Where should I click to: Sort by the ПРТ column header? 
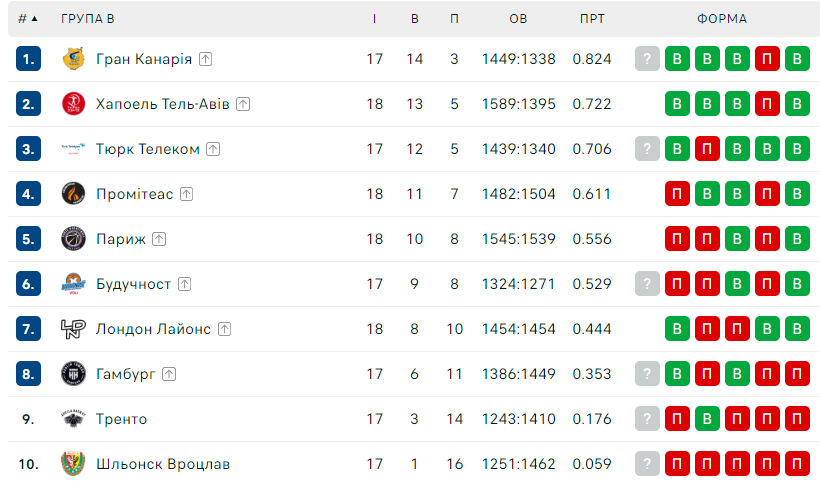tap(592, 19)
